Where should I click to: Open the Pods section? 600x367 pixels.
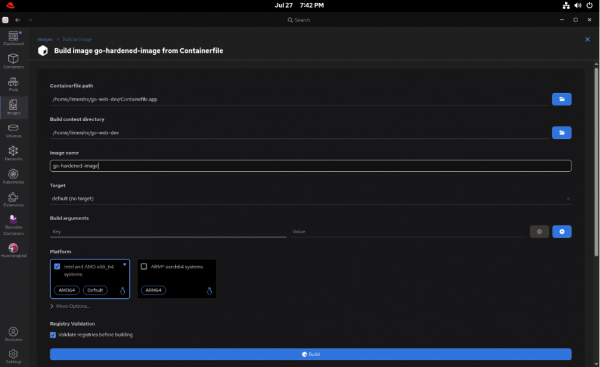(x=13, y=84)
